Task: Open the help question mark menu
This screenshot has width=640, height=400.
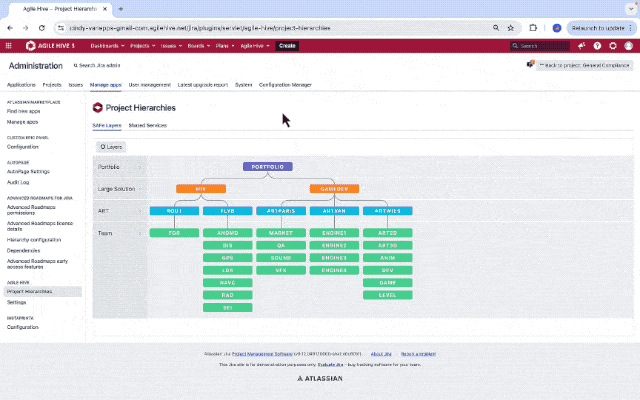Action: 597,46
